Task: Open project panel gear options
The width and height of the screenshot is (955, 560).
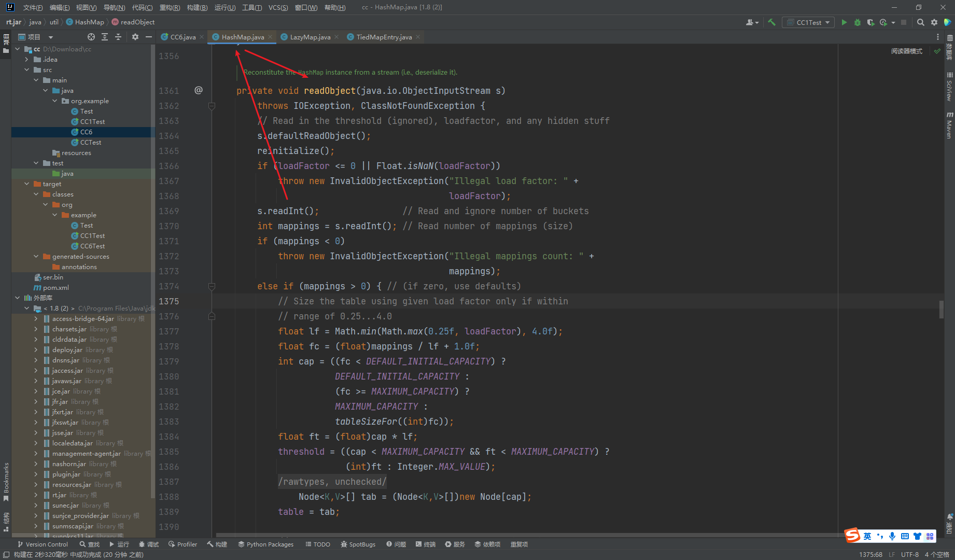Action: (x=135, y=37)
